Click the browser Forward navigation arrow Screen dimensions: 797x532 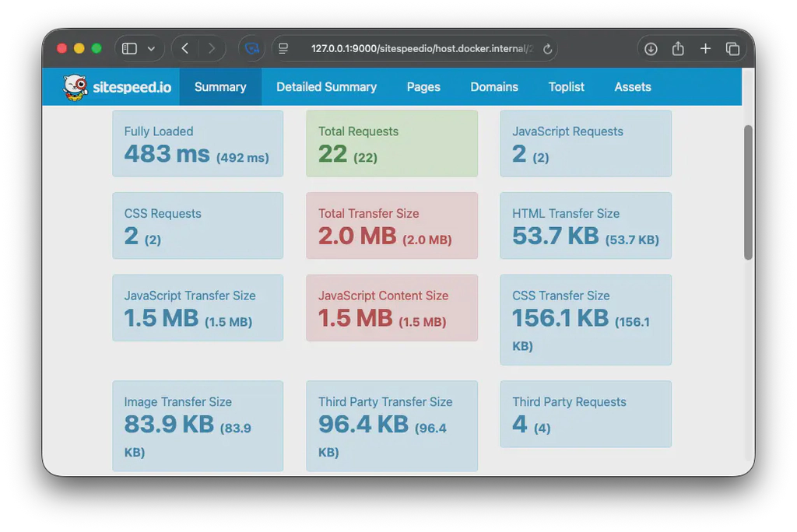[212, 47]
